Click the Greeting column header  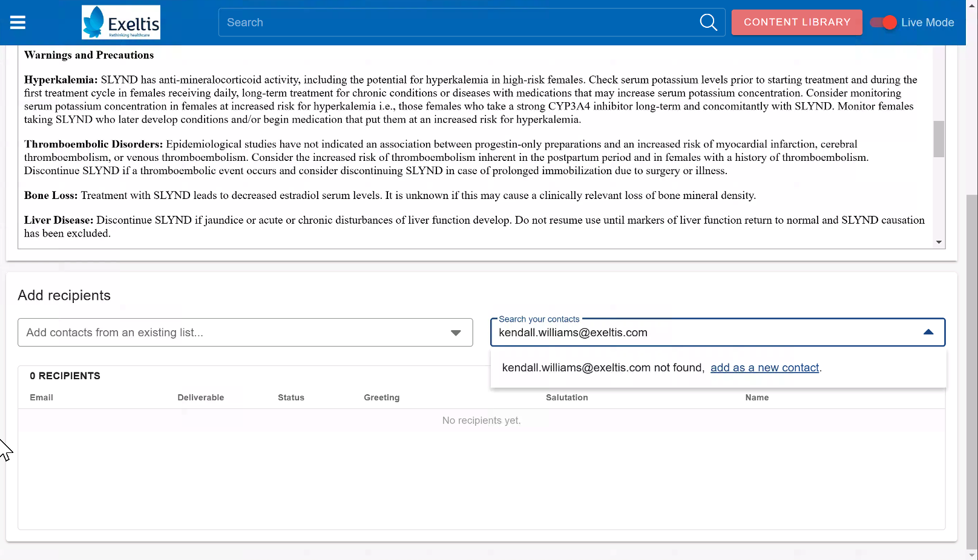point(382,397)
